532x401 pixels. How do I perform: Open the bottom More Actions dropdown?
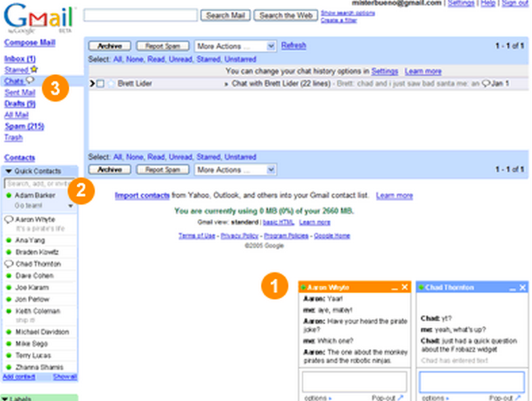click(x=235, y=170)
